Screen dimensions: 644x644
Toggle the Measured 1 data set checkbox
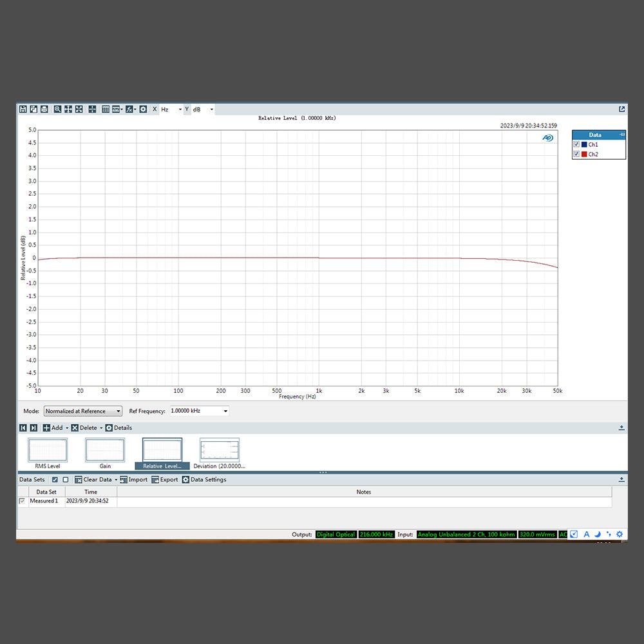[23, 501]
